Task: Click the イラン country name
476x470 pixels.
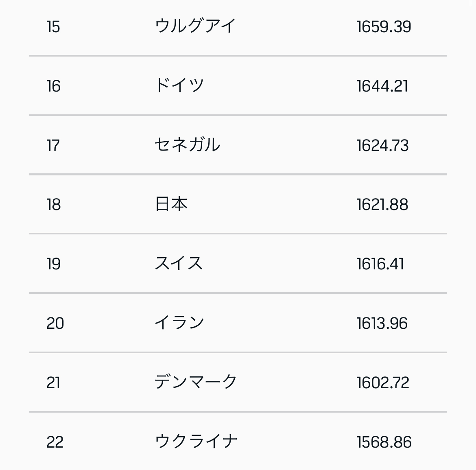Action: point(179,322)
